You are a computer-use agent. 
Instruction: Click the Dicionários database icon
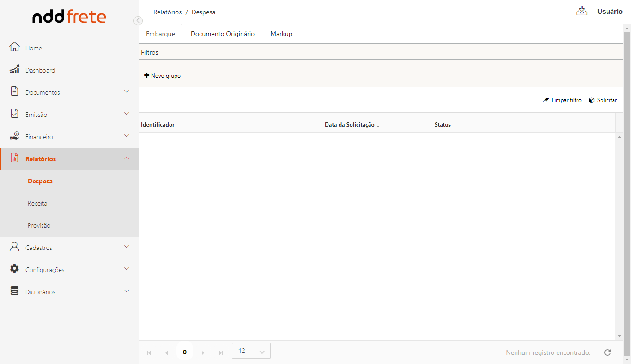15,291
